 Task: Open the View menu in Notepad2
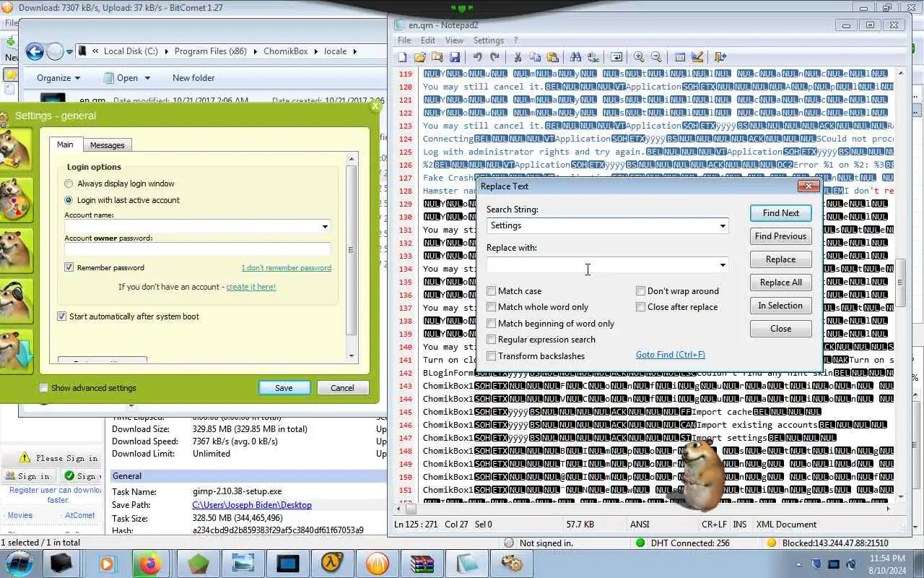tap(455, 40)
